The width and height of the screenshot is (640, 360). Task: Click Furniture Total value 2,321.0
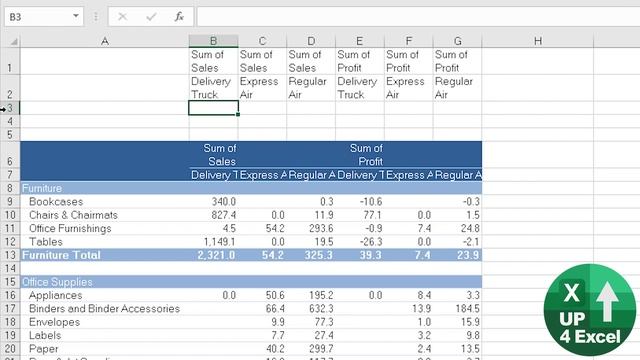click(216, 255)
